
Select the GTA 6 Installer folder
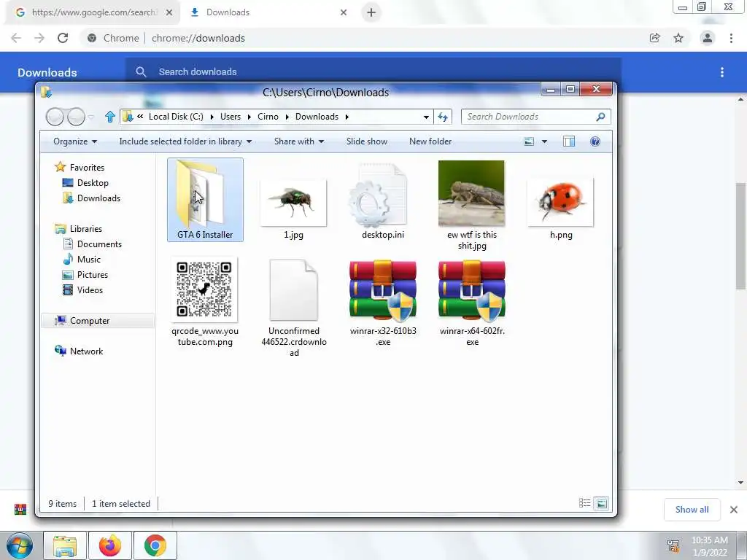pyautogui.click(x=205, y=200)
